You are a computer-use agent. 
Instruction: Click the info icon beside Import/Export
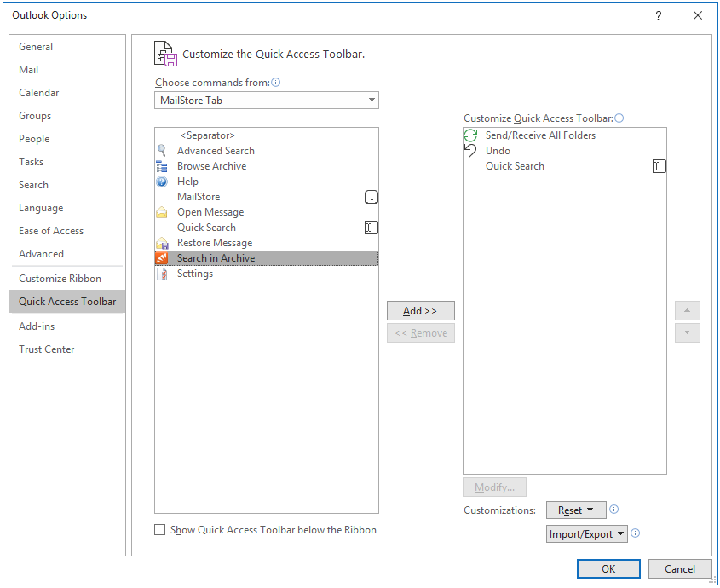(635, 533)
